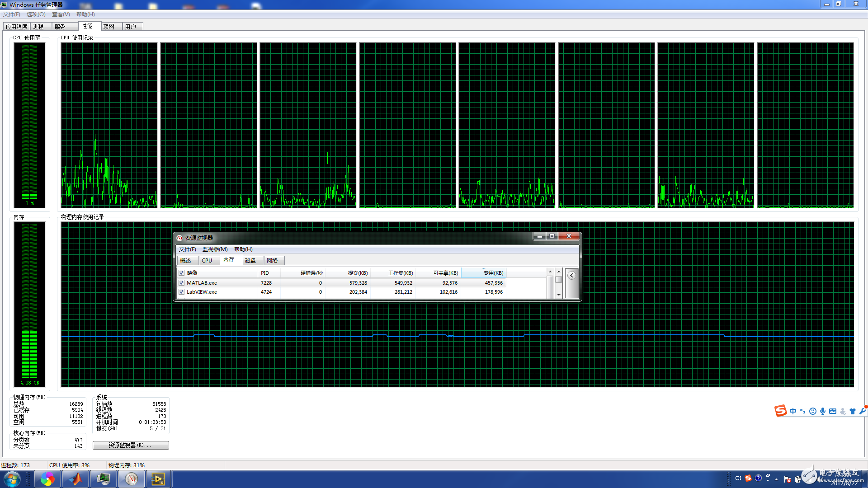The height and width of the screenshot is (488, 868).
Task: Toggle the 映像 header select-all checkbox
Action: [x=181, y=273]
